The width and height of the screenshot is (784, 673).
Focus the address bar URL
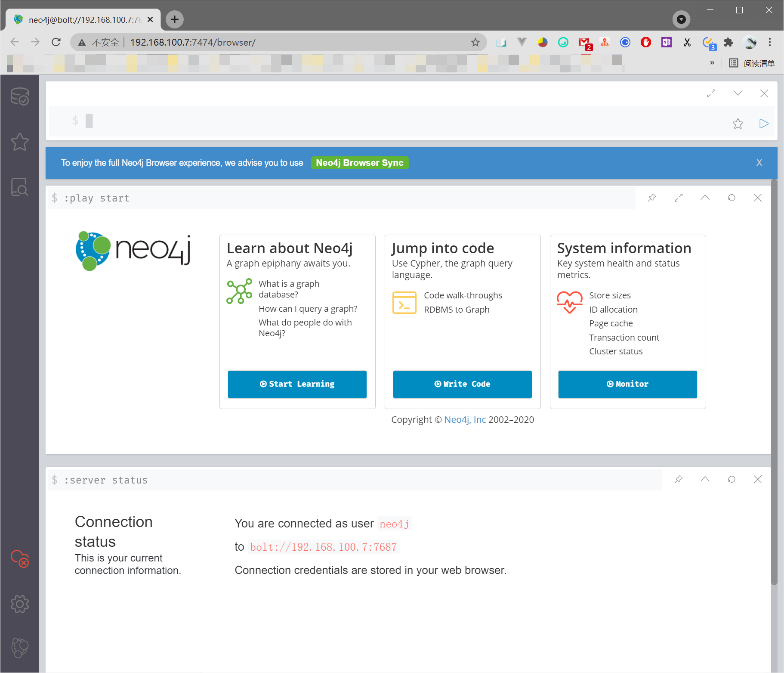click(193, 42)
